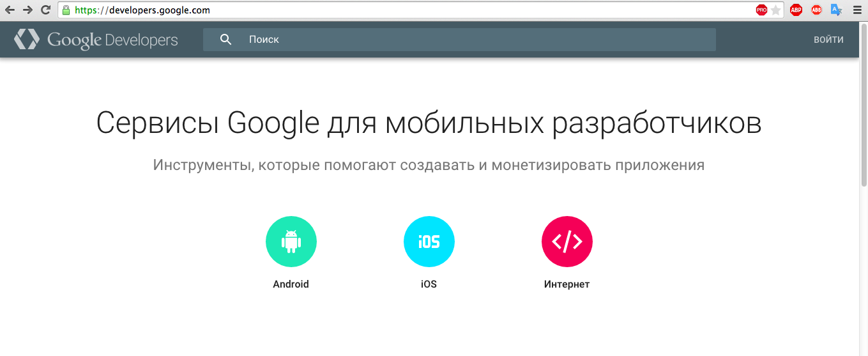Click the Google Developers logo
This screenshot has width=868, height=356.
[x=96, y=40]
